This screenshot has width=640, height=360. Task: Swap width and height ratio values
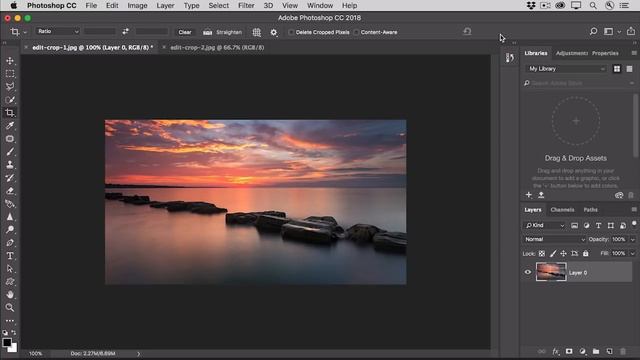coord(125,31)
